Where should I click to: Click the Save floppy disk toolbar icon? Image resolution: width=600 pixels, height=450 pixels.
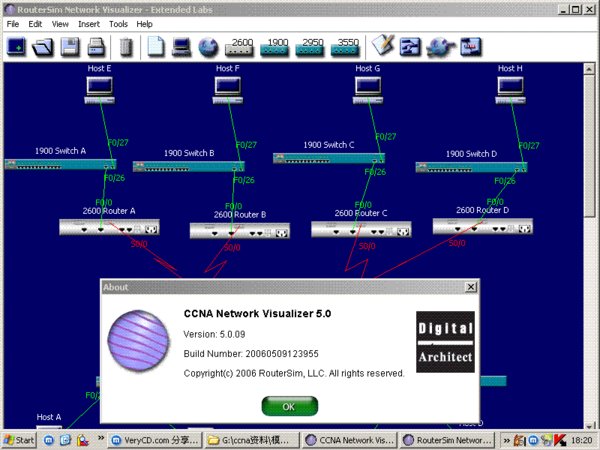[69, 46]
